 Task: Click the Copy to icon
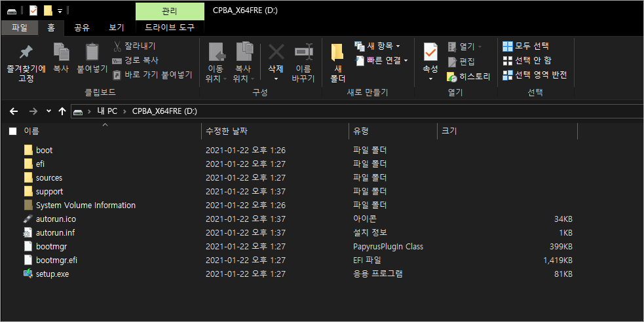tap(244, 52)
